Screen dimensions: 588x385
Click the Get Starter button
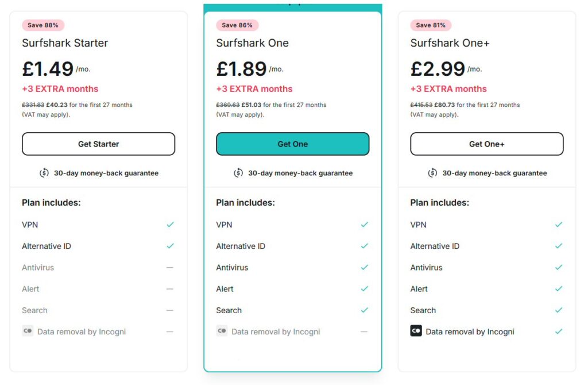[98, 144]
